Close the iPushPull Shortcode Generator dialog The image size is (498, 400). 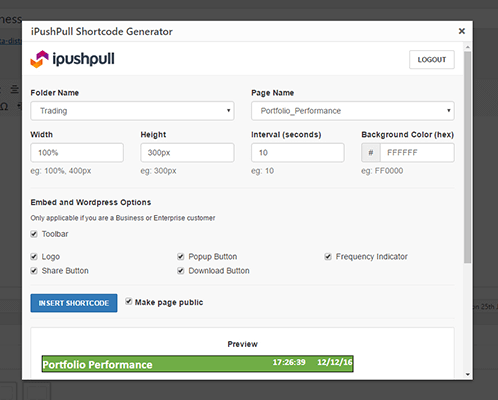point(462,31)
